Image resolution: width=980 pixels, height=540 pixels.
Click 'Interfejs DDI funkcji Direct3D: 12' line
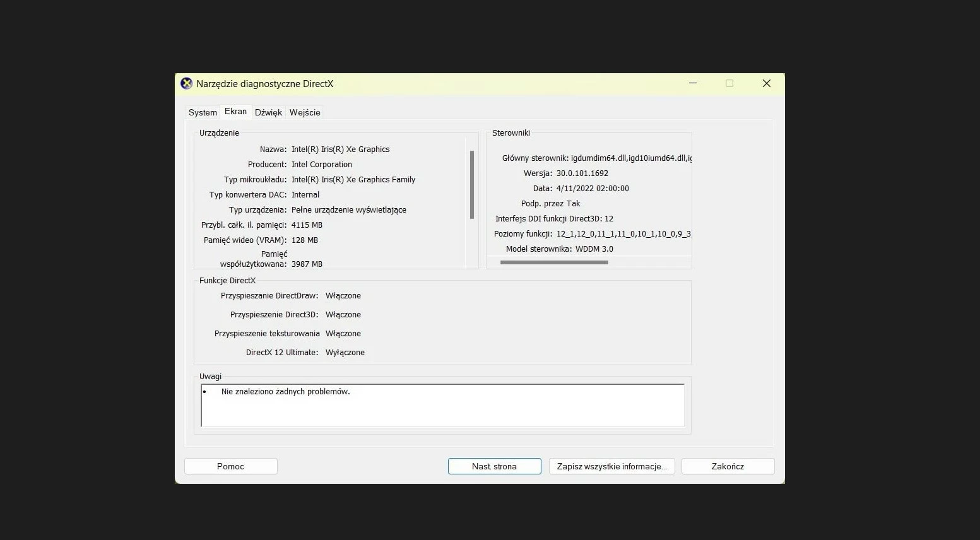554,219
